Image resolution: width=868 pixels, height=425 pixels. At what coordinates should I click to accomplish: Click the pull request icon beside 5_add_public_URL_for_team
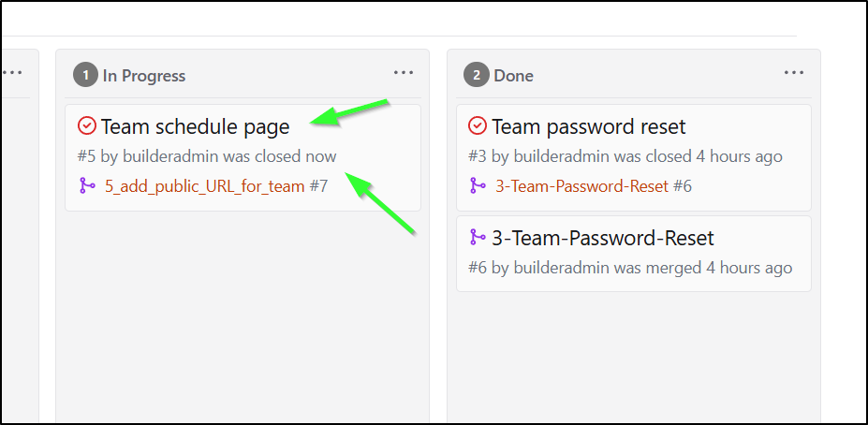point(87,186)
